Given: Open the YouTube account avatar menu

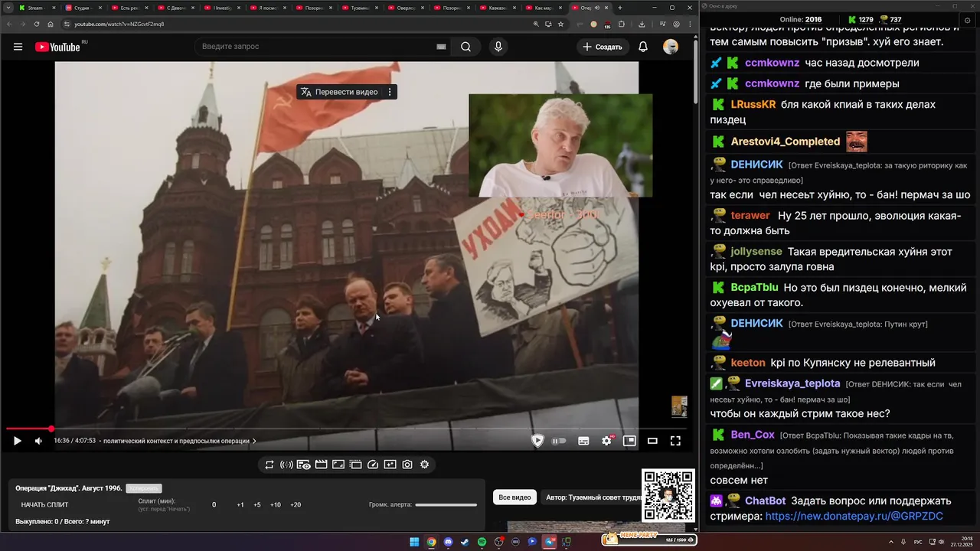Looking at the screenshot, I should point(671,47).
